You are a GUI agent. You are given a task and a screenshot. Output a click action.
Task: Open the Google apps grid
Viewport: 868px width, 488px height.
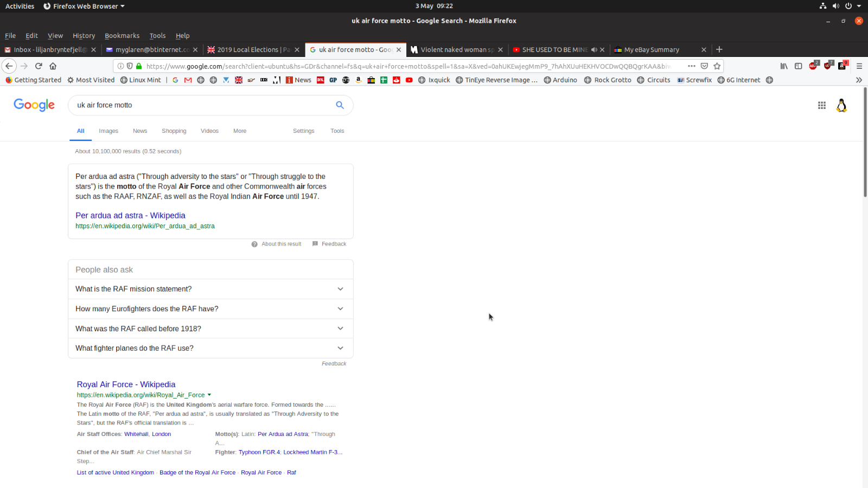[822, 105]
